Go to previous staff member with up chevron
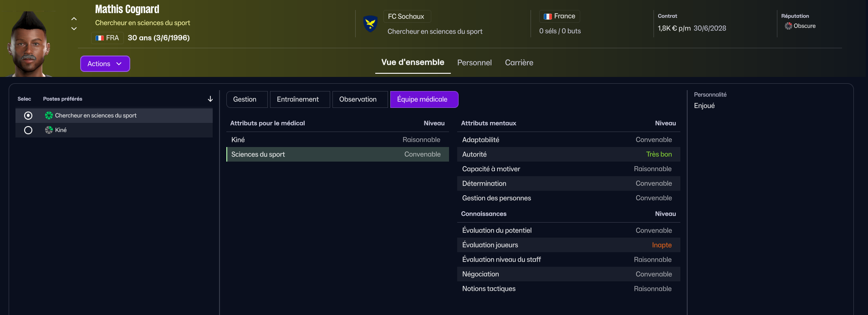The image size is (868, 315). point(74,19)
